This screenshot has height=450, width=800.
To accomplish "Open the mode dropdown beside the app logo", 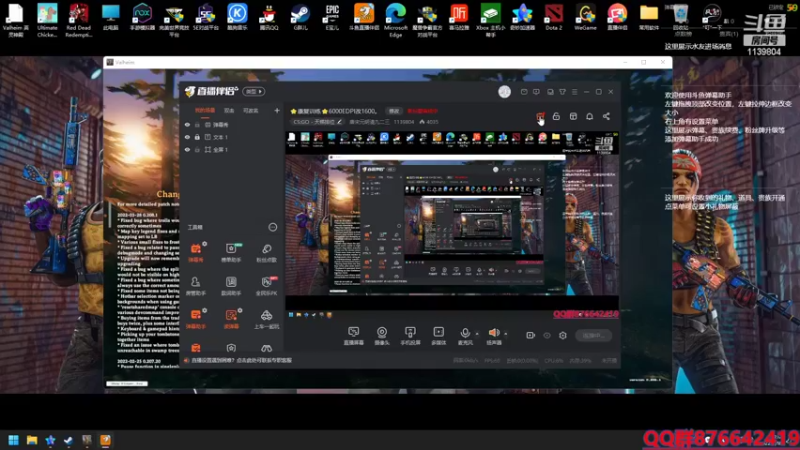I will coord(254,91).
